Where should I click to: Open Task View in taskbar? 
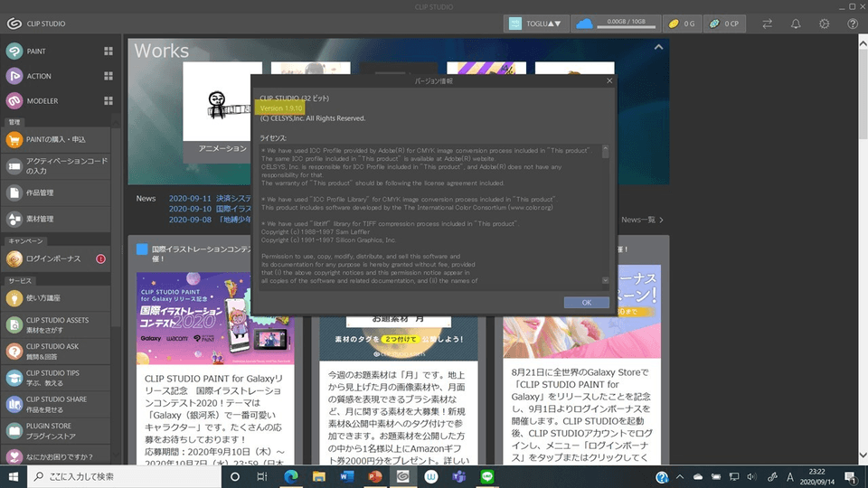click(x=262, y=476)
